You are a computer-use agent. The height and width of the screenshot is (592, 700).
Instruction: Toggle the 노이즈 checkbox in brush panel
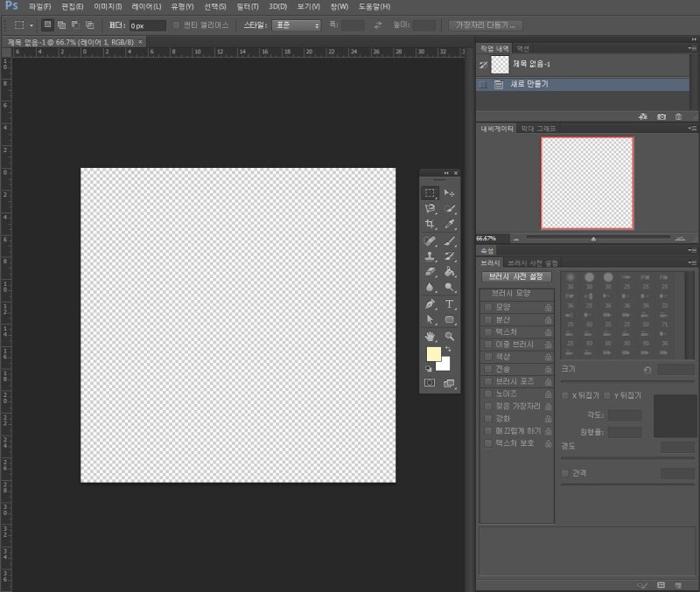click(x=489, y=394)
